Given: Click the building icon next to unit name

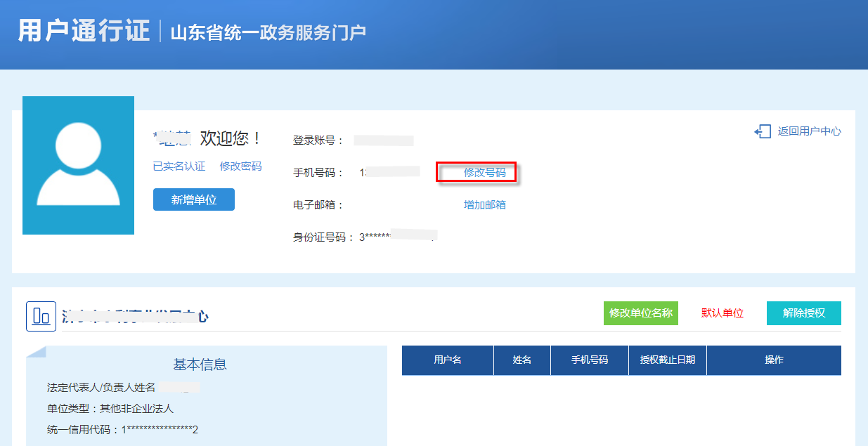Looking at the screenshot, I should click(x=41, y=316).
